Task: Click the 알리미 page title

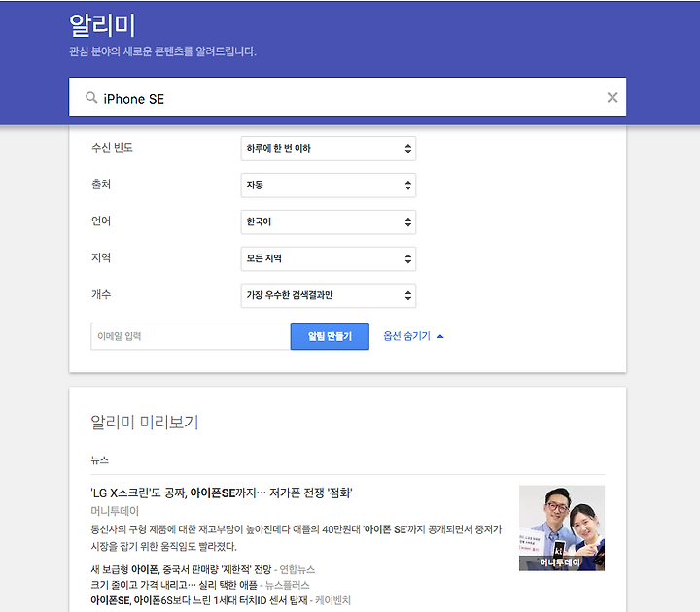Action: click(x=102, y=25)
